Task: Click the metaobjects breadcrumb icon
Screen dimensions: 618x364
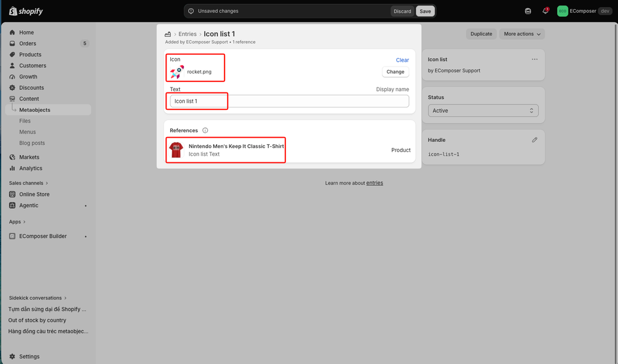Action: coord(168,34)
